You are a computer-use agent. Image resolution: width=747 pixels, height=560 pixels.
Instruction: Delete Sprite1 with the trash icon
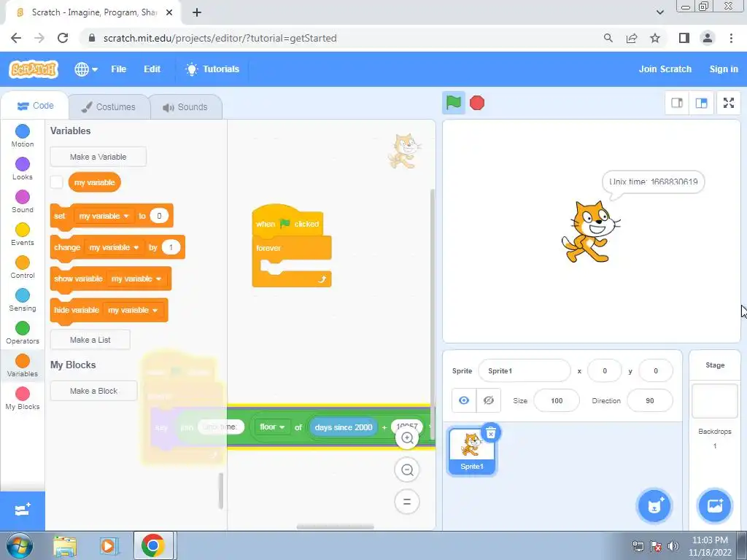(491, 433)
